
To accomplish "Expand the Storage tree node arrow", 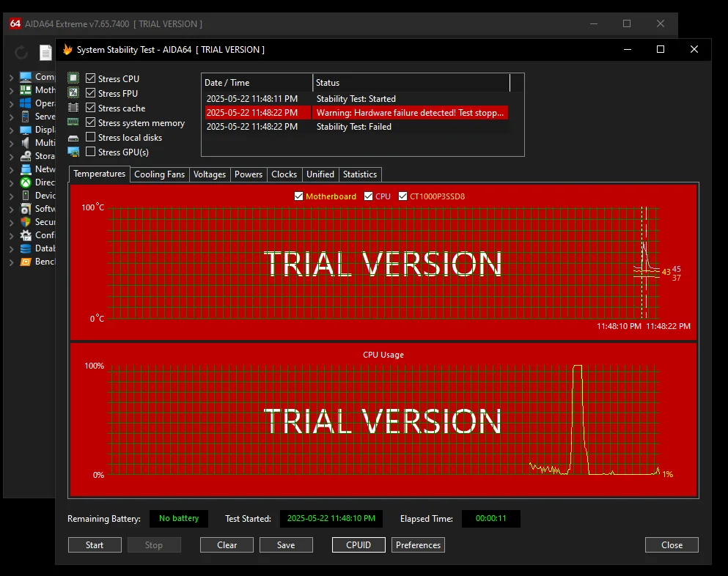I will coord(11,156).
